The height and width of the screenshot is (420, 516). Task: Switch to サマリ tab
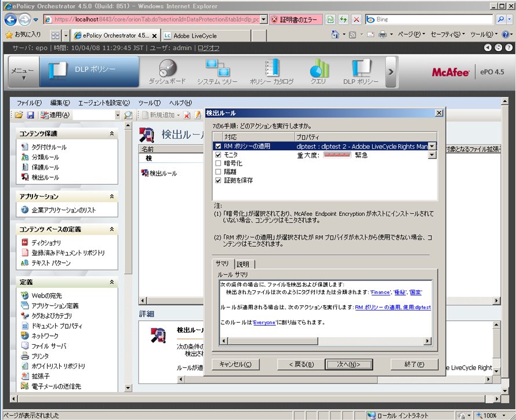223,264
